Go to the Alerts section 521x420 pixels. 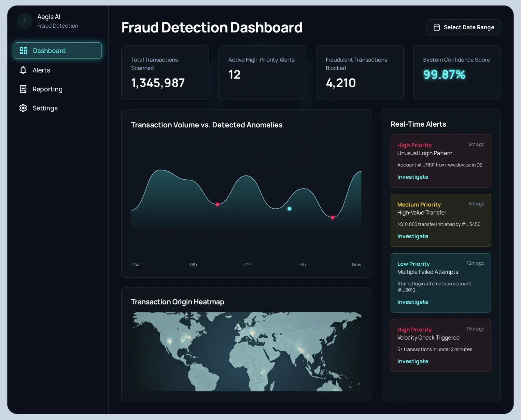(58, 70)
